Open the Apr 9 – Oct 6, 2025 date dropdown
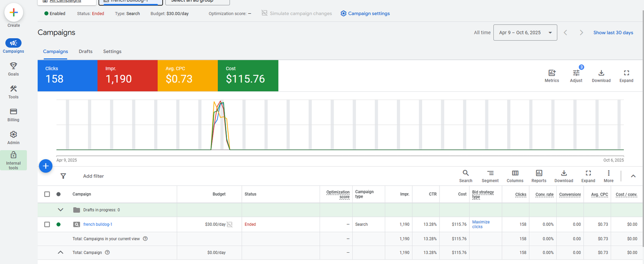This screenshot has height=264, width=644. click(x=525, y=33)
